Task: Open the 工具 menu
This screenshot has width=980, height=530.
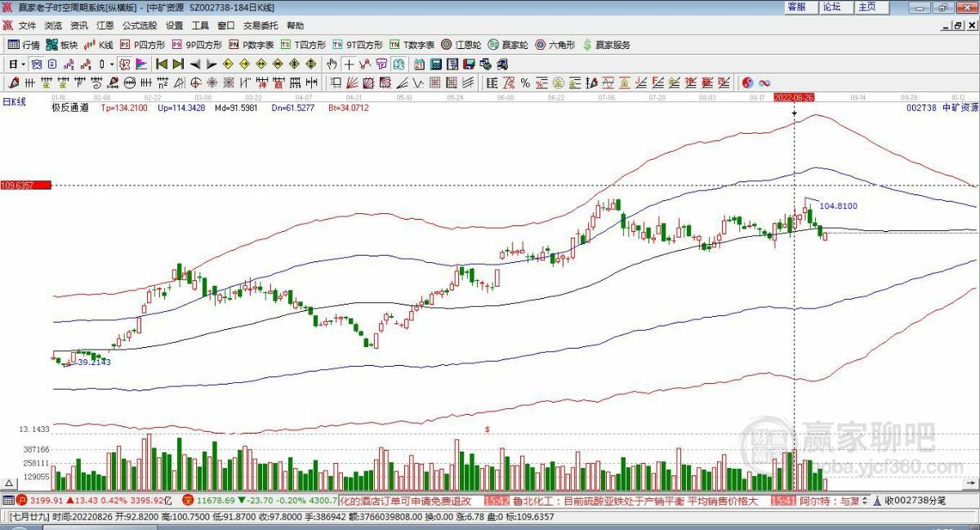Action: click(x=201, y=25)
